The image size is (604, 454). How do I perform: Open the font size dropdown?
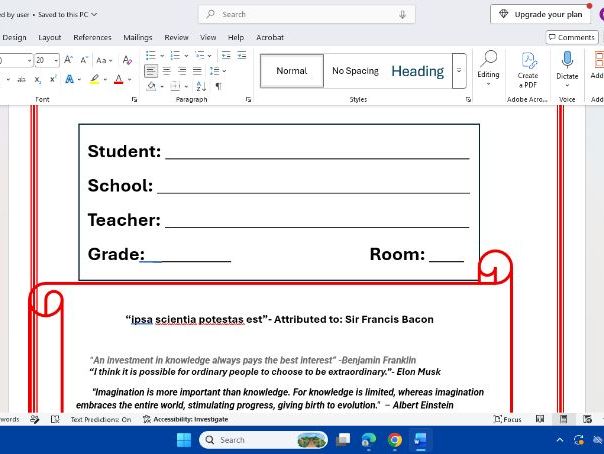pos(56,60)
